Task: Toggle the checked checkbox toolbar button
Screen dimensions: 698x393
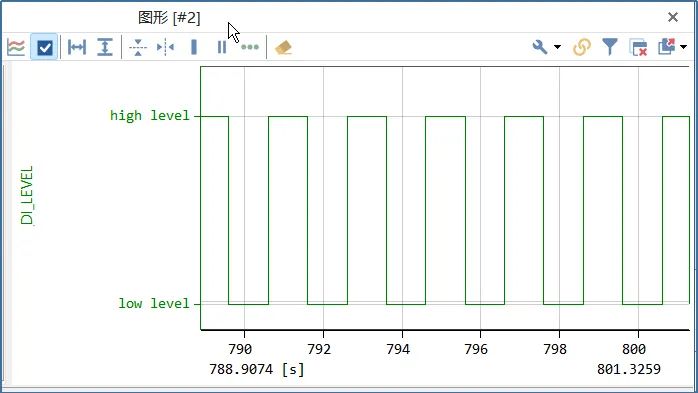Action: (45, 47)
